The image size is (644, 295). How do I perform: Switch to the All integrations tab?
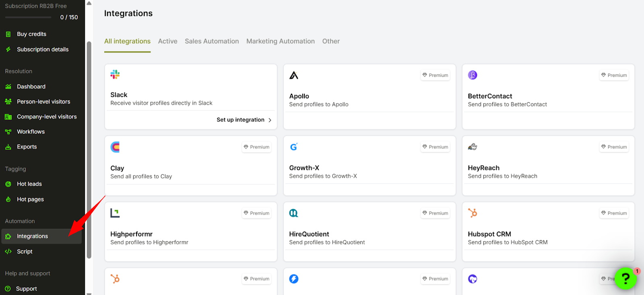[x=127, y=41]
